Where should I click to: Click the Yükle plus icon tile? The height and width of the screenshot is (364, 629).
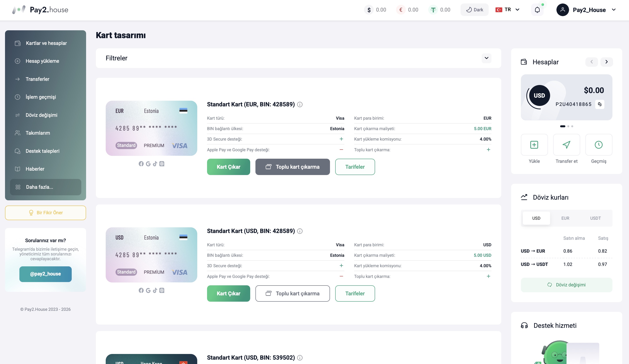coord(534,145)
